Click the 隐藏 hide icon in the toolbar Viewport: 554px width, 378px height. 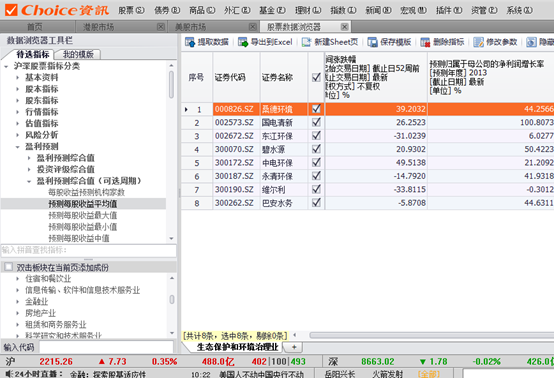[x=531, y=42]
